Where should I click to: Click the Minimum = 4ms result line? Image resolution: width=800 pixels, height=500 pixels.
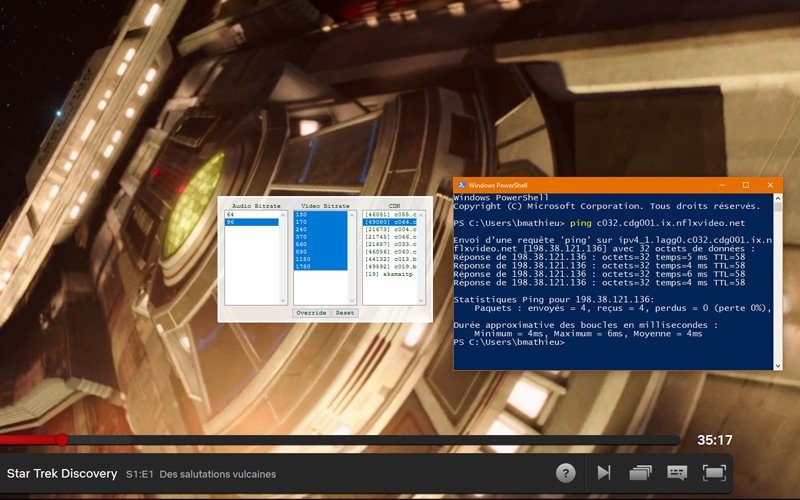tap(588, 334)
